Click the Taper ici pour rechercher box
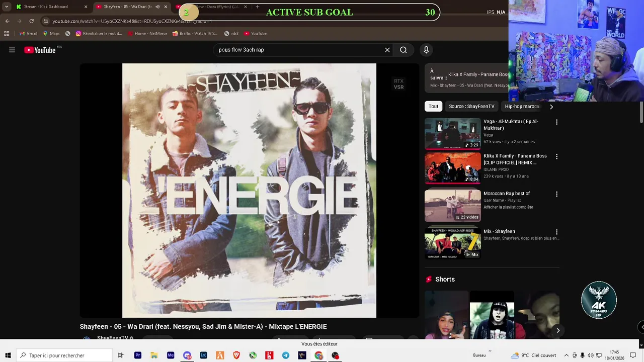The height and width of the screenshot is (362, 644). 64,355
